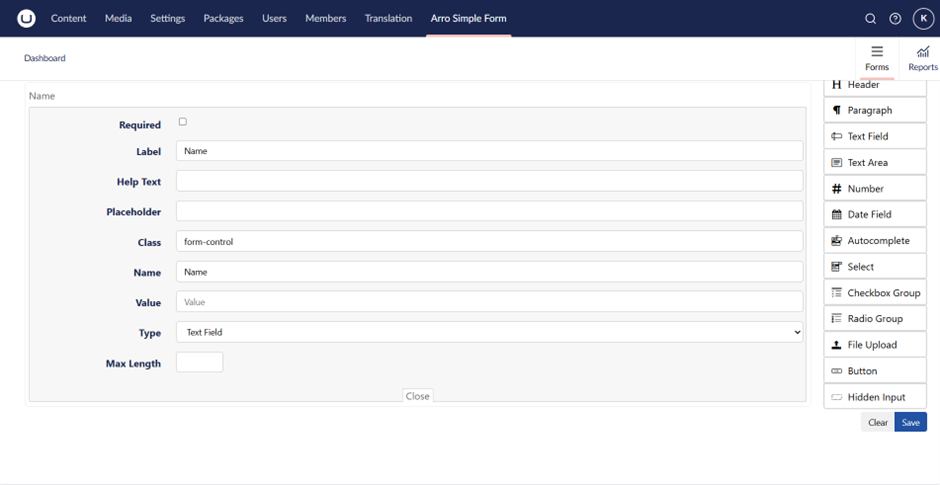Add a Hidden Input element

[x=875, y=397]
